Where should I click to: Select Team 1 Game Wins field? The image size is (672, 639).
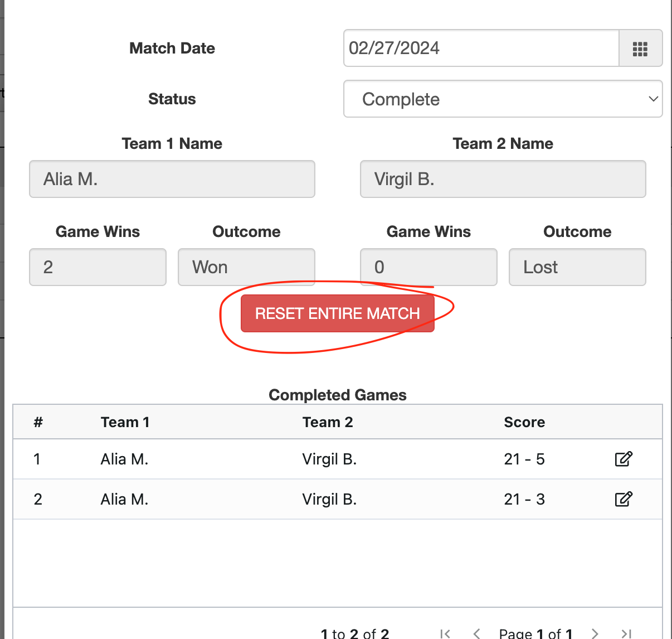[98, 267]
